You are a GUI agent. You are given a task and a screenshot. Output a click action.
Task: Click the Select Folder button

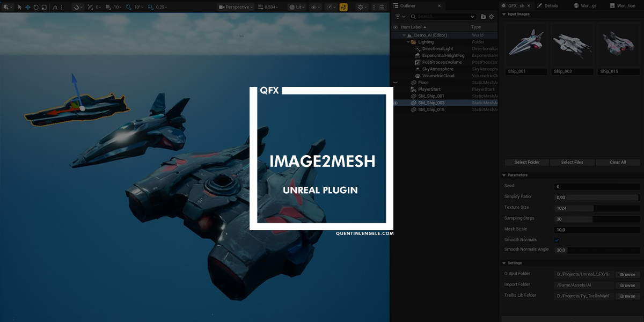pyautogui.click(x=526, y=162)
